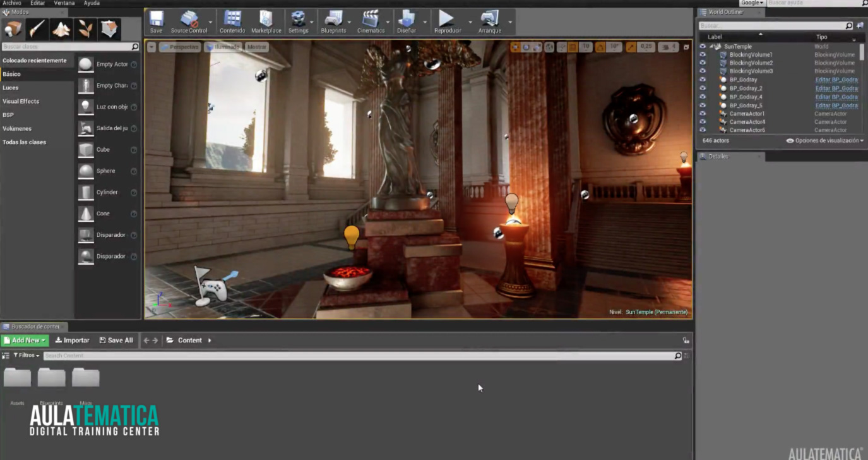
Task: Toggle world/local coordinate globe icon
Action: click(x=549, y=47)
